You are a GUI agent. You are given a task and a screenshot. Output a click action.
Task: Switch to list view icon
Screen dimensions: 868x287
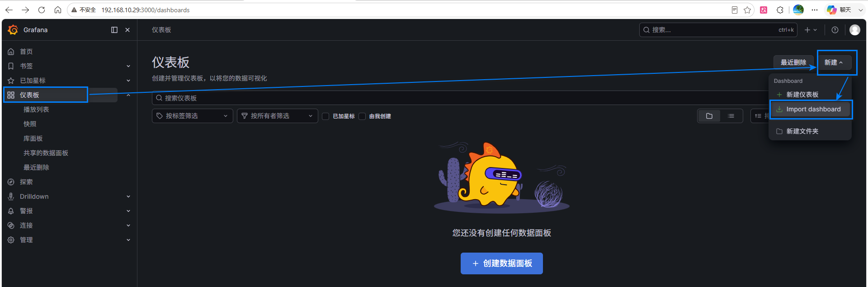click(x=731, y=116)
